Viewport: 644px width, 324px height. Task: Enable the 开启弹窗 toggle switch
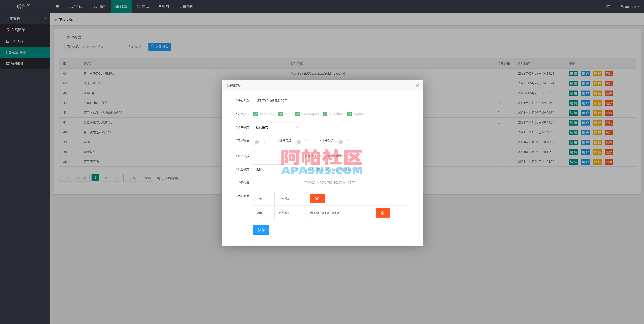(x=259, y=142)
